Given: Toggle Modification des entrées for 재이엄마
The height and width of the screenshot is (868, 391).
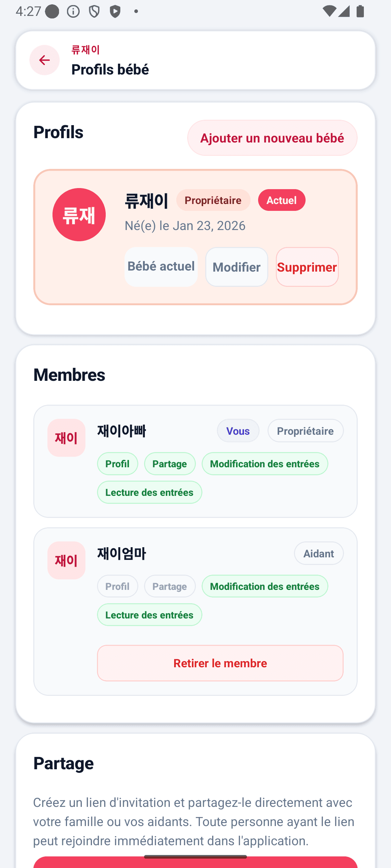Looking at the screenshot, I should (265, 586).
